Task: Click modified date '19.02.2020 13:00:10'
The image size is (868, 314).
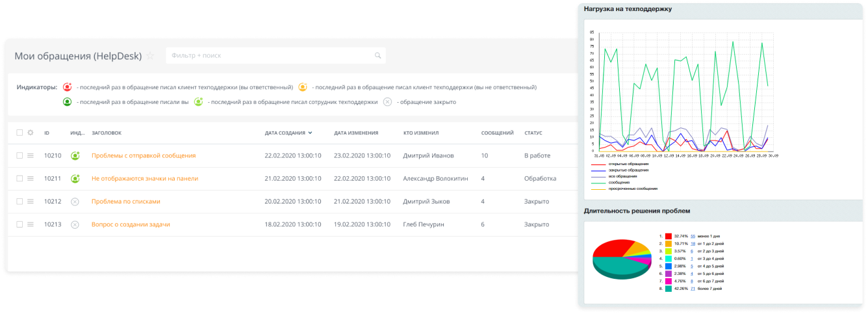Action: click(362, 224)
